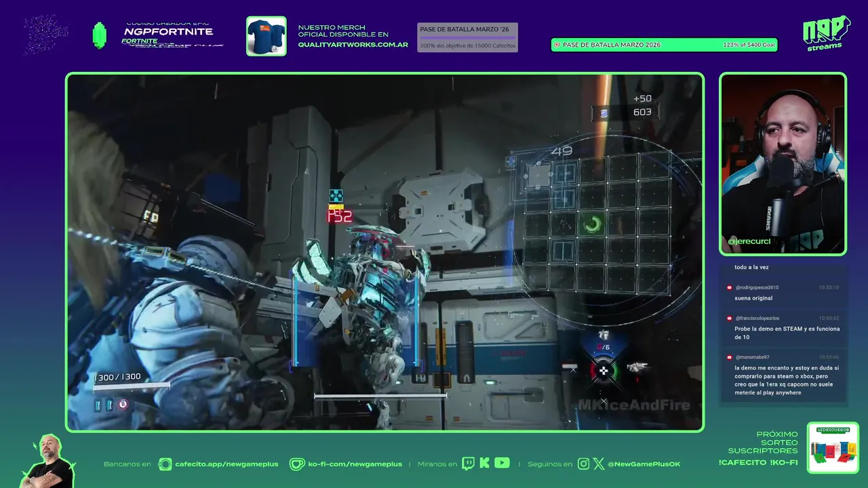
Task: Click the @jerecurci handle on webcam
Action: pos(749,241)
